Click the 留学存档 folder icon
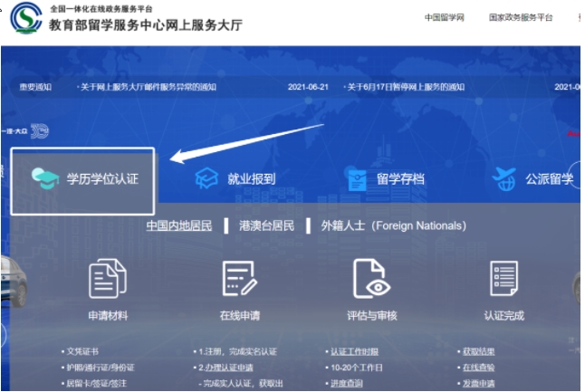 pyautogui.click(x=357, y=179)
